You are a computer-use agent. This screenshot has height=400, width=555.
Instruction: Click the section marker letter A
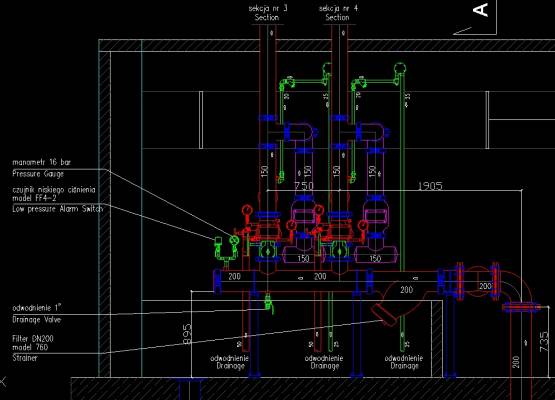pos(480,10)
